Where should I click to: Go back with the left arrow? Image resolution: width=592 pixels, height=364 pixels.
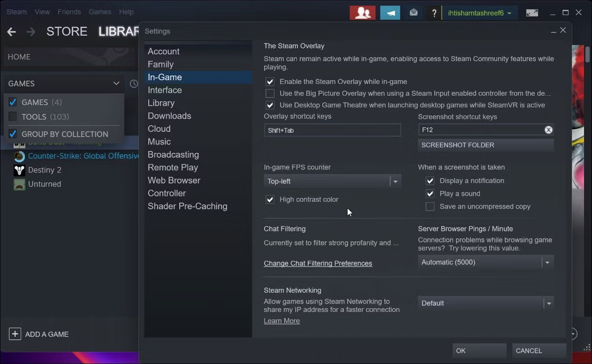(x=12, y=32)
